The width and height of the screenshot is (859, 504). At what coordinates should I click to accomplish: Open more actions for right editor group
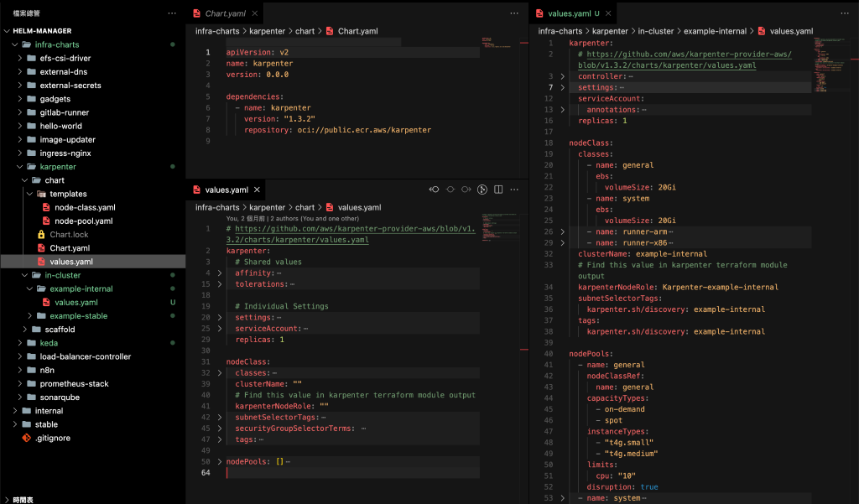point(844,13)
